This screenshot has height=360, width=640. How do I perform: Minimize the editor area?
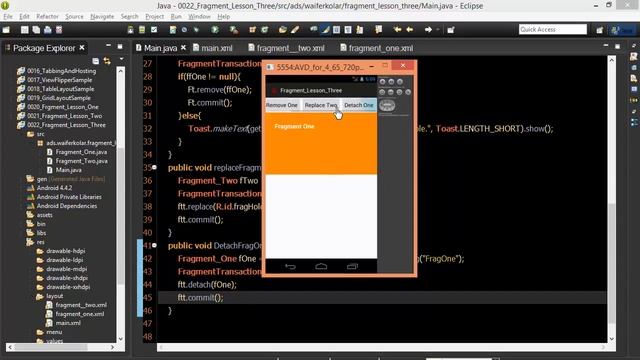(606, 46)
